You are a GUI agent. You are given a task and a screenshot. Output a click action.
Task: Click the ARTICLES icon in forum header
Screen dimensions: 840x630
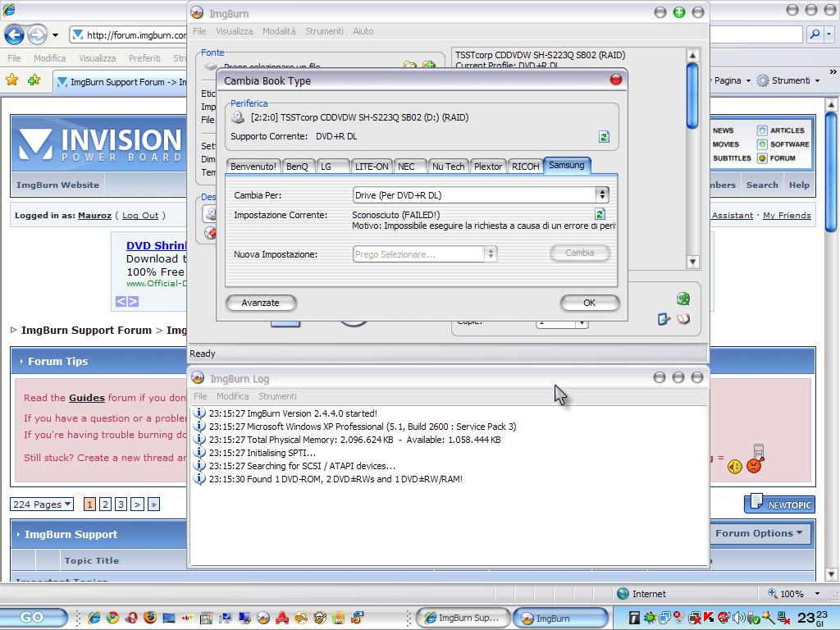click(762, 130)
